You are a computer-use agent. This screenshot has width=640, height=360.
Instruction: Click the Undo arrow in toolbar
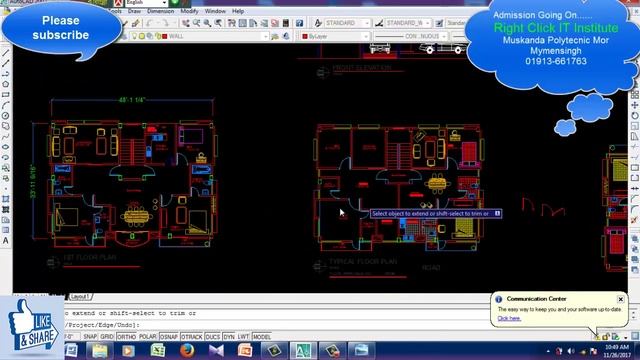click(149, 23)
